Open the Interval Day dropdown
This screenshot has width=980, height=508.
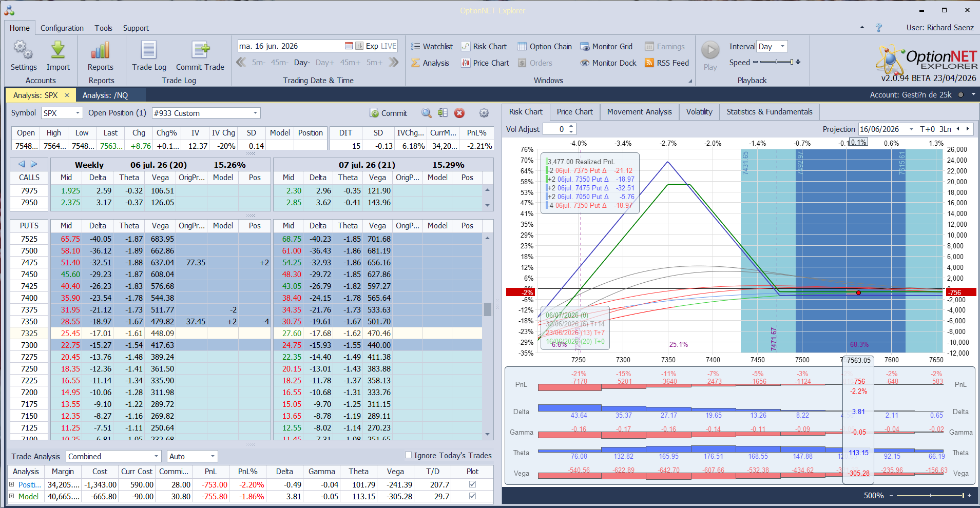coord(782,46)
